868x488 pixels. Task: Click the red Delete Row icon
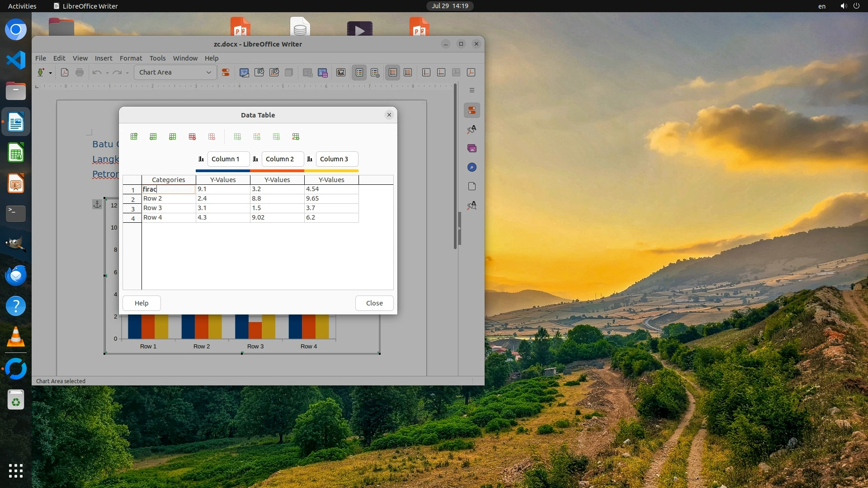pos(192,136)
